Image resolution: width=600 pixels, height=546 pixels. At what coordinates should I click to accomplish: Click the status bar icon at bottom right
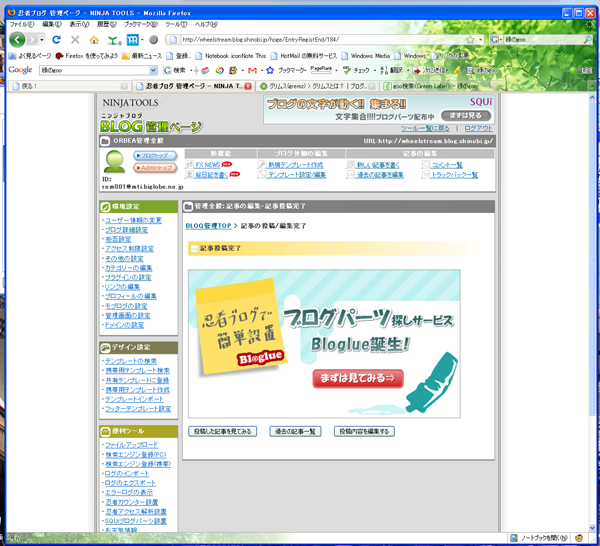[579, 538]
